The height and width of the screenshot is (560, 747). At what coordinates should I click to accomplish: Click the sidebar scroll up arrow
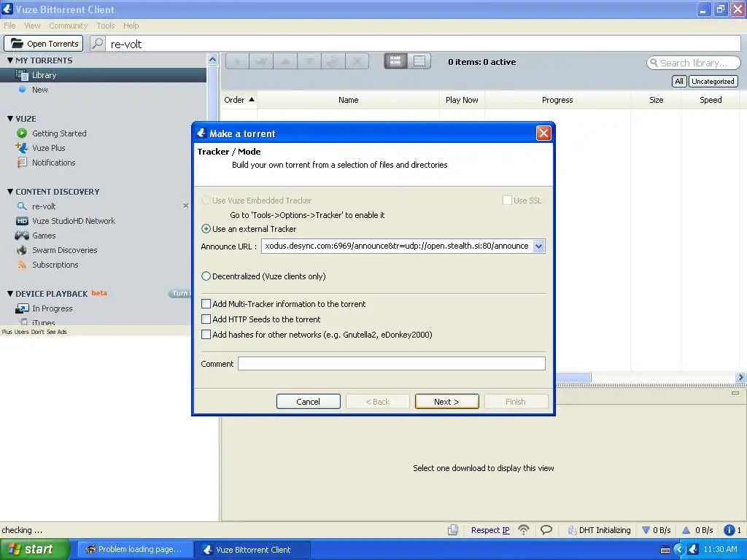(x=212, y=60)
